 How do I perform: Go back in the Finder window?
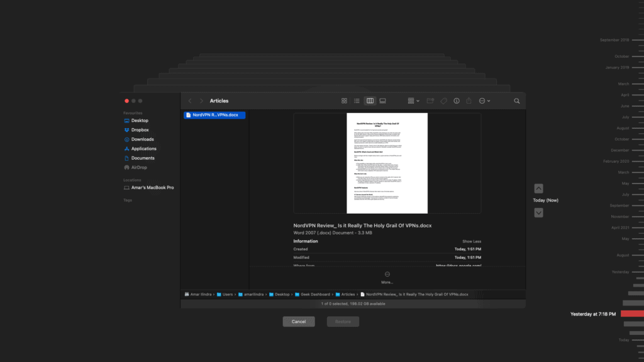point(190,101)
